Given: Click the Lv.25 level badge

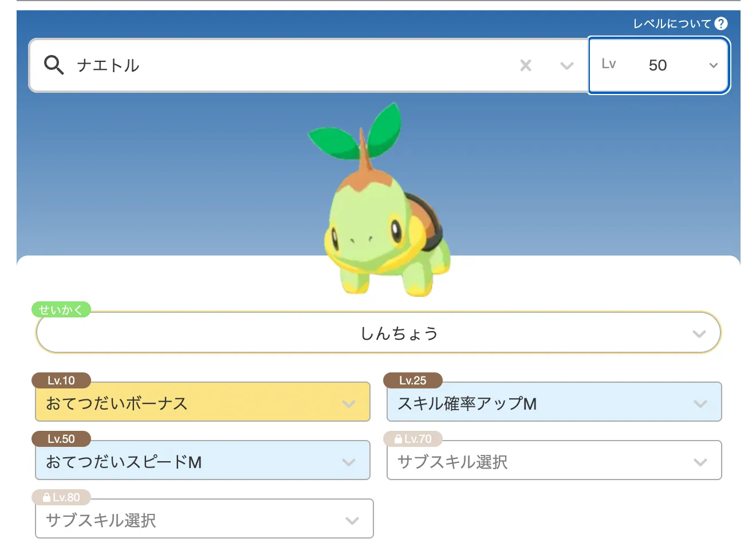Looking at the screenshot, I should tap(413, 380).
